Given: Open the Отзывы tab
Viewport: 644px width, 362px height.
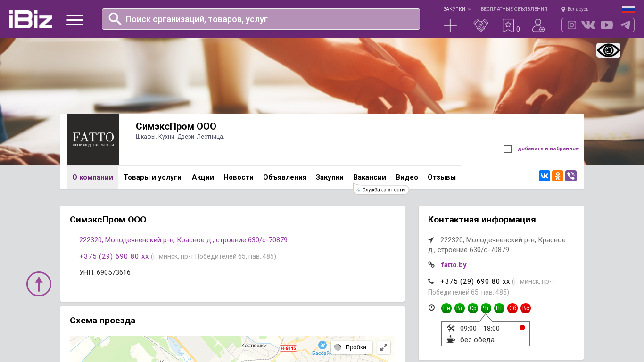Looking at the screenshot, I should [441, 177].
